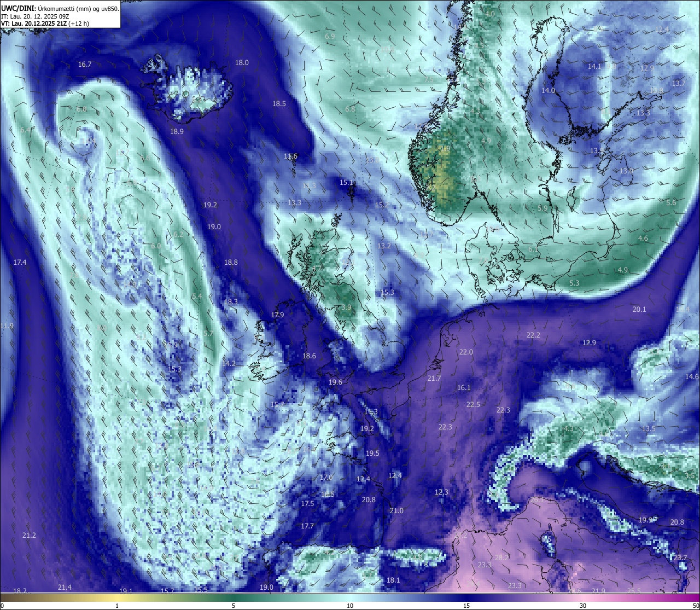This screenshot has width=700, height=610.
Task: Click the 20.1 value over Poland
Action: [x=639, y=310]
